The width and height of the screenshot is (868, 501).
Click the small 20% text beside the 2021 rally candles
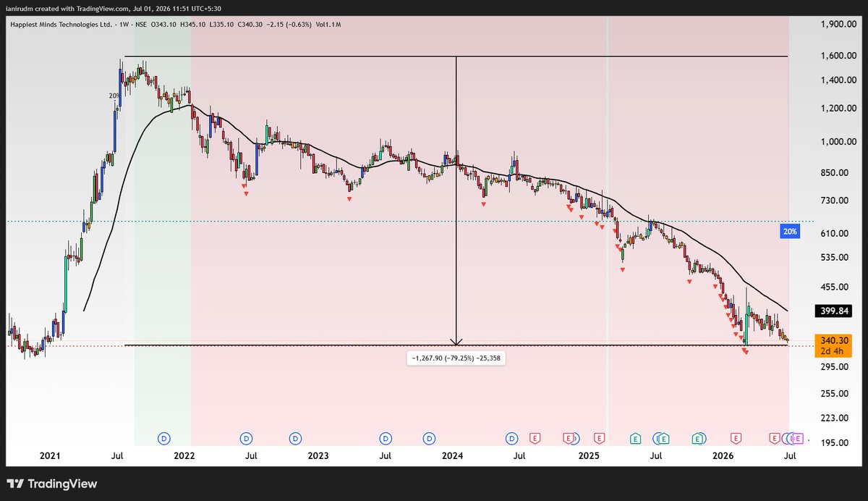click(114, 96)
